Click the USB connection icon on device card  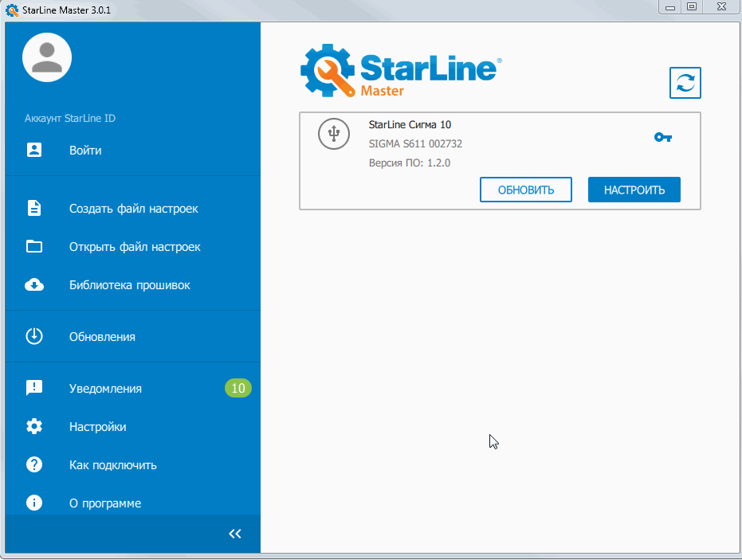(x=333, y=133)
